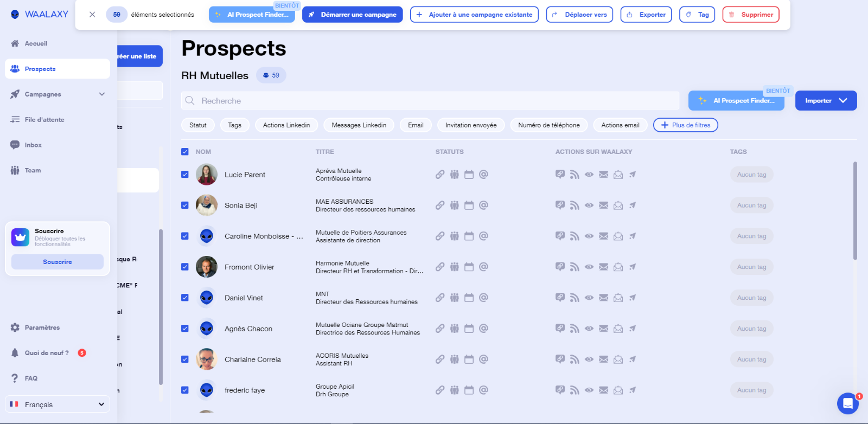Click the at-sign icon for Charlaine Correia
Viewport: 868px width, 424px height.
484,359
